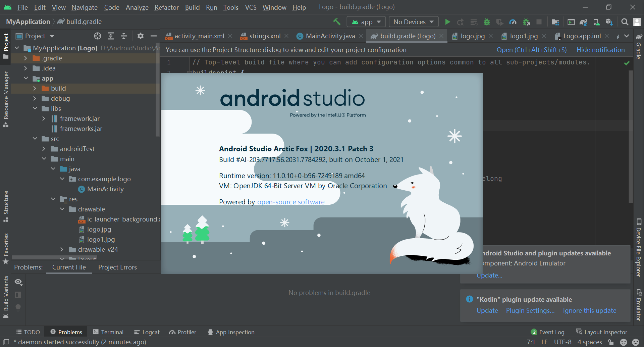The height and width of the screenshot is (347, 644).
Task: Open the Refactor menu
Action: (x=166, y=7)
